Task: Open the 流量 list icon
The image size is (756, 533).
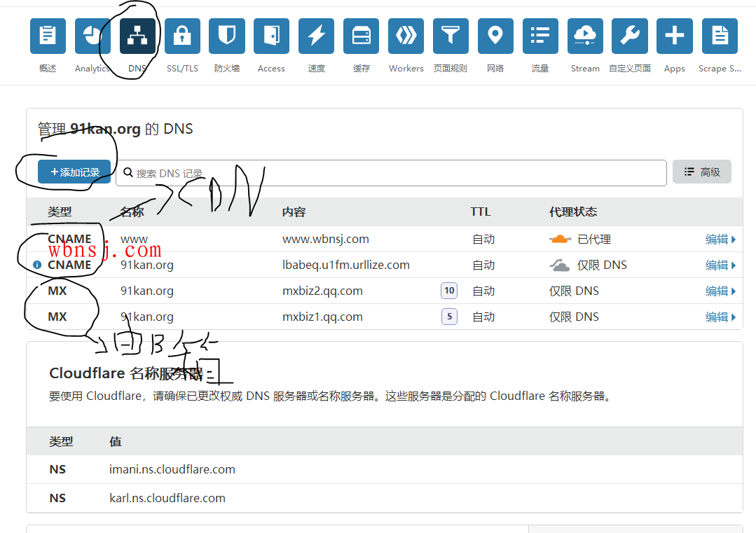Action: [540, 36]
